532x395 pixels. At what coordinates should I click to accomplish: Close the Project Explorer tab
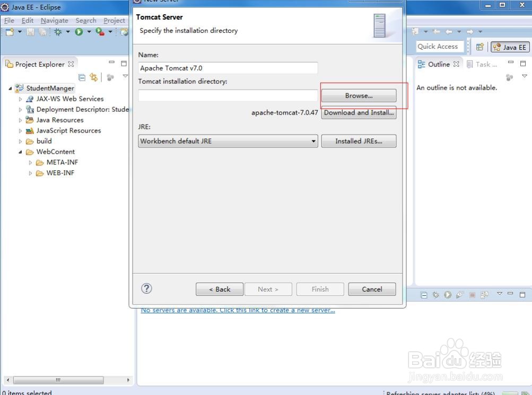coord(71,64)
